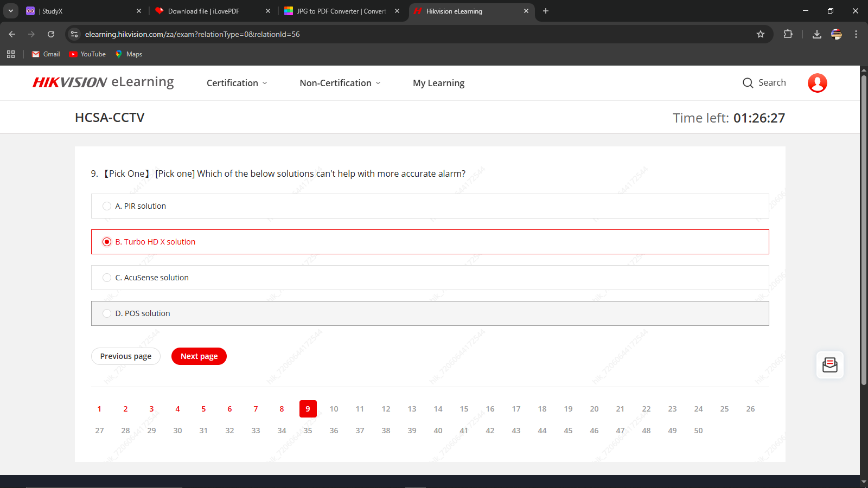Jump to question 10
Image resolution: width=868 pixels, height=488 pixels.
click(x=334, y=409)
